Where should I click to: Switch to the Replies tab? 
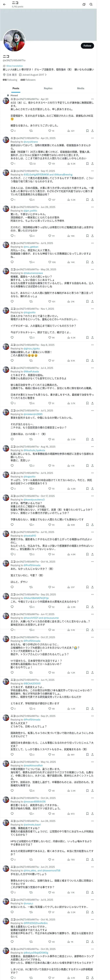pyautogui.click(x=48, y=88)
